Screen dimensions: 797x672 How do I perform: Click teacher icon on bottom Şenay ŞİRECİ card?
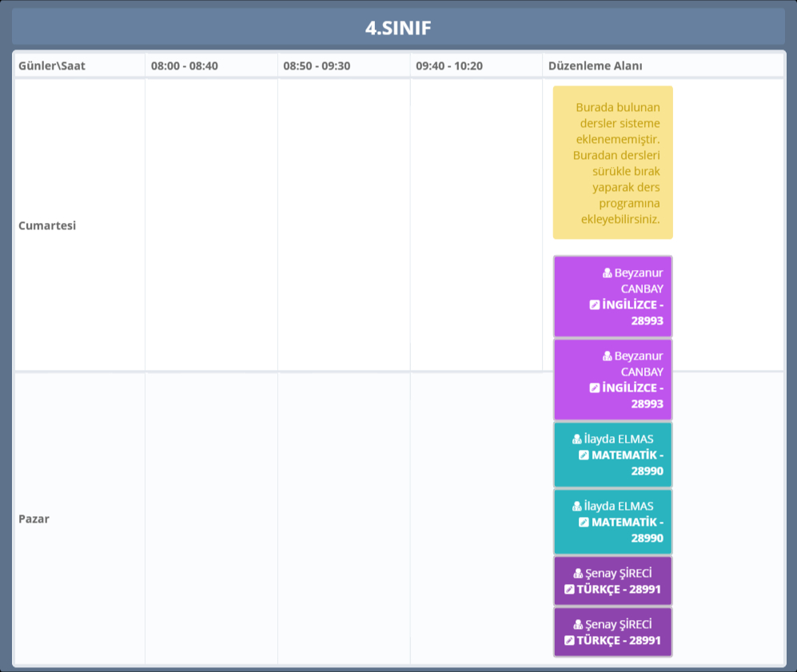point(578,624)
